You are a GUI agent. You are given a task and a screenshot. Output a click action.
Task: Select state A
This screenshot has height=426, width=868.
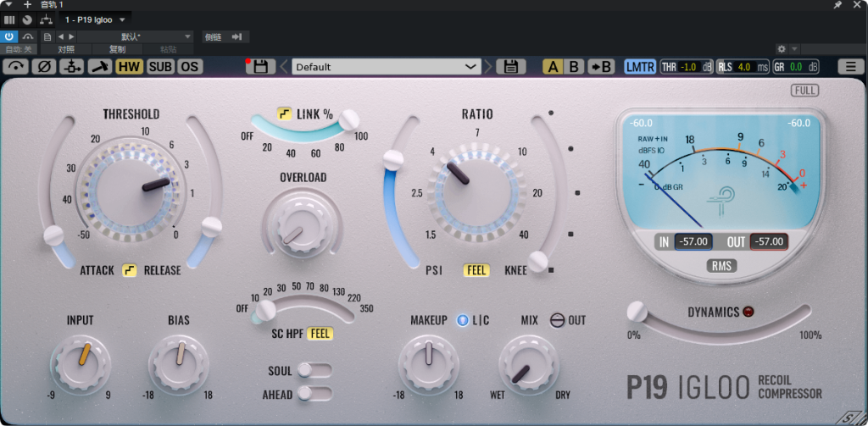pyautogui.click(x=553, y=67)
